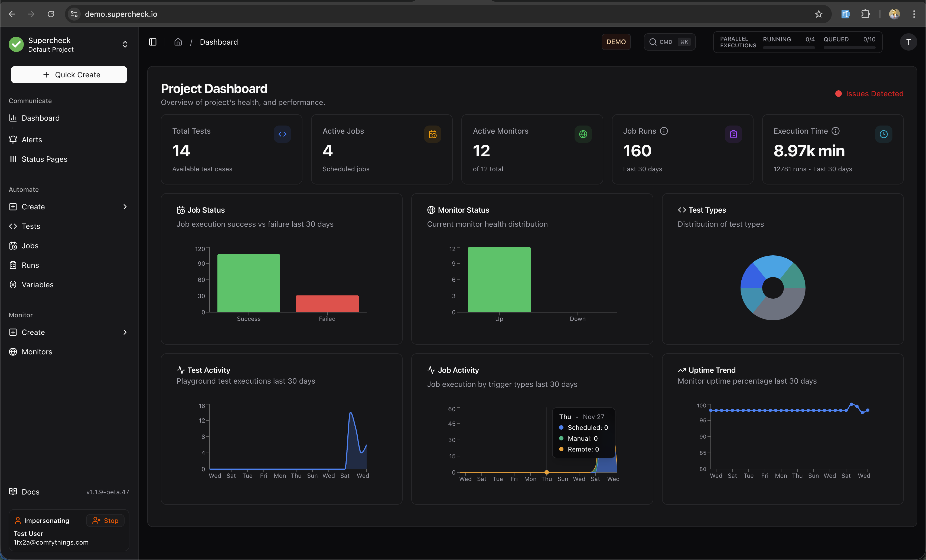Open the Variables page
Viewport: 926px width, 560px height.
coord(37,284)
